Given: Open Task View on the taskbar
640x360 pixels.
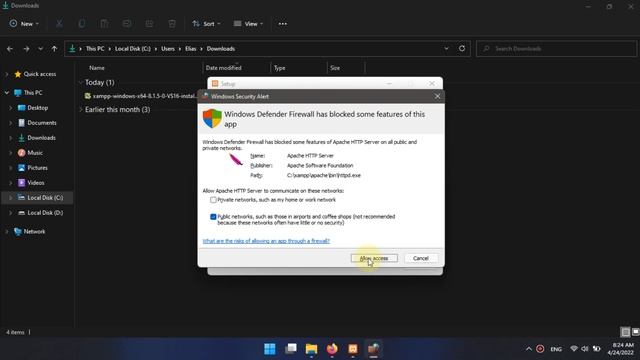Looking at the screenshot, I should [291, 349].
